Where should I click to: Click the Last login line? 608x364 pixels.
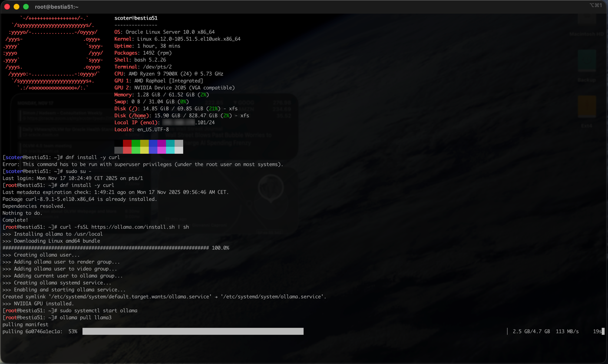click(x=73, y=178)
